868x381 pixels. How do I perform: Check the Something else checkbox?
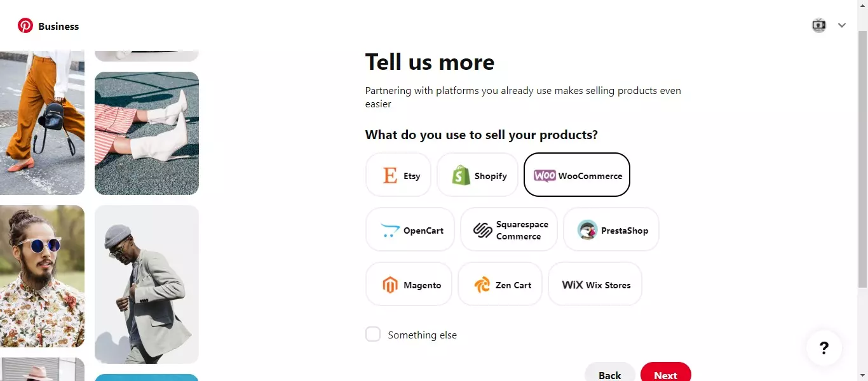click(373, 335)
